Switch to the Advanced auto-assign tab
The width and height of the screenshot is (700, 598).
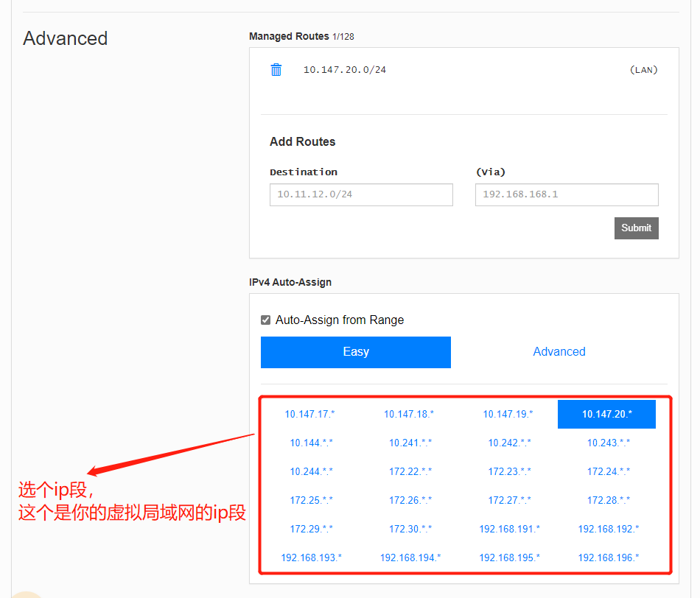[559, 352]
